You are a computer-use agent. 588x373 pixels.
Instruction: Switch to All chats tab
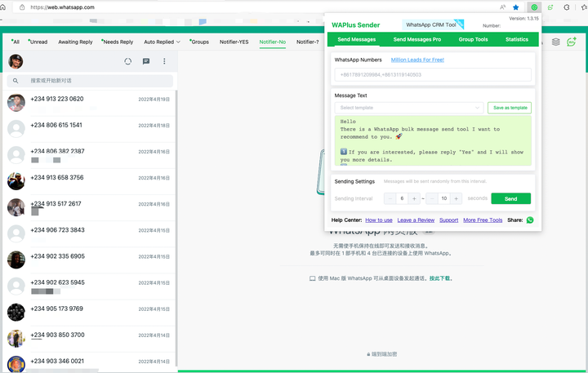[16, 42]
